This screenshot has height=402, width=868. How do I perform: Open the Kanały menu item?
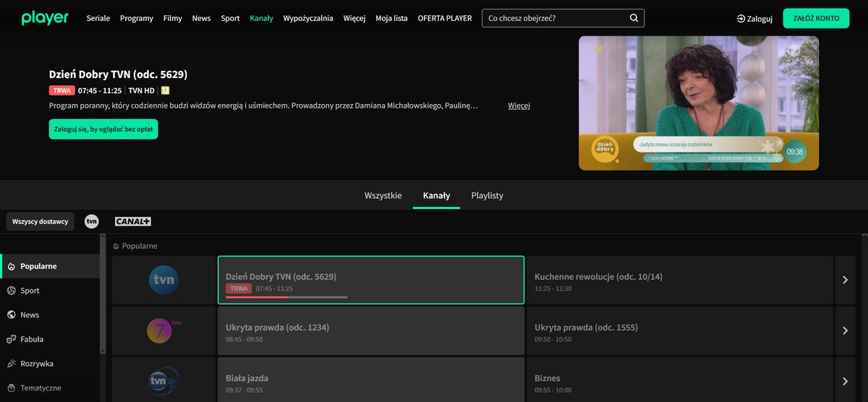pos(262,18)
